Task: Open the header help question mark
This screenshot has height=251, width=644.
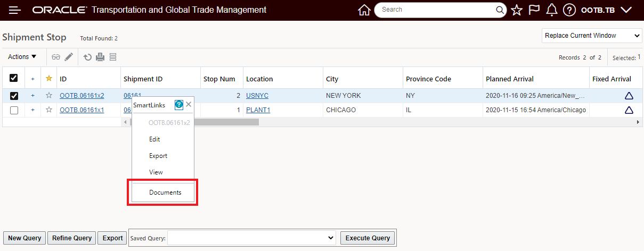Action: coord(569,10)
